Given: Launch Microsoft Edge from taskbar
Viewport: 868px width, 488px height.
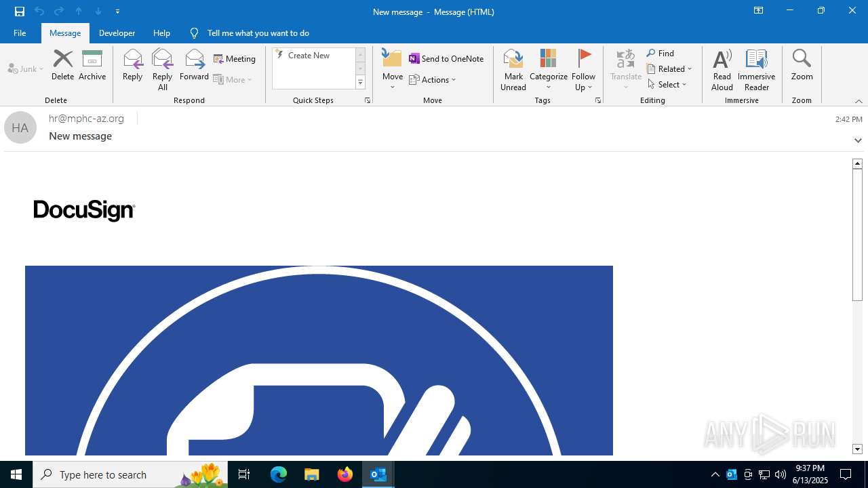Looking at the screenshot, I should 279,474.
